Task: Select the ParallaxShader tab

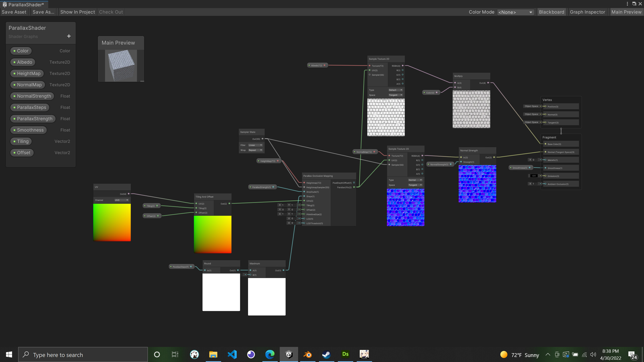Action: (x=24, y=4)
